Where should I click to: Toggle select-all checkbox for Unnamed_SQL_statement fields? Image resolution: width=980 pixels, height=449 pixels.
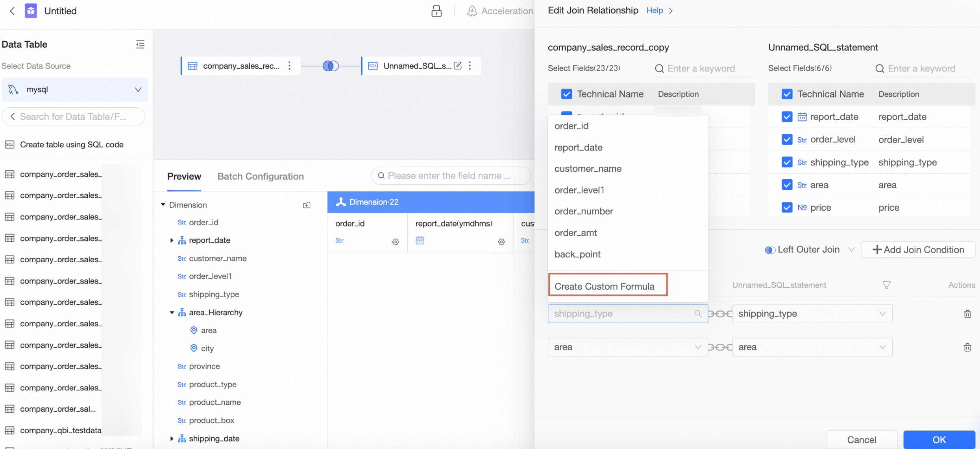(x=787, y=94)
